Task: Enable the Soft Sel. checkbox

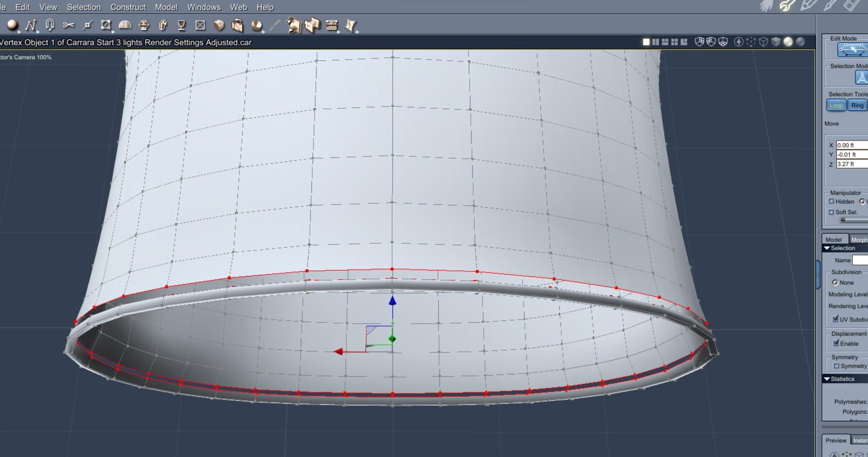Action: click(x=831, y=212)
